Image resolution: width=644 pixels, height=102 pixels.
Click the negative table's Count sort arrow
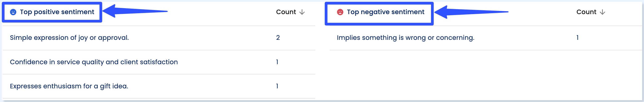coord(602,12)
